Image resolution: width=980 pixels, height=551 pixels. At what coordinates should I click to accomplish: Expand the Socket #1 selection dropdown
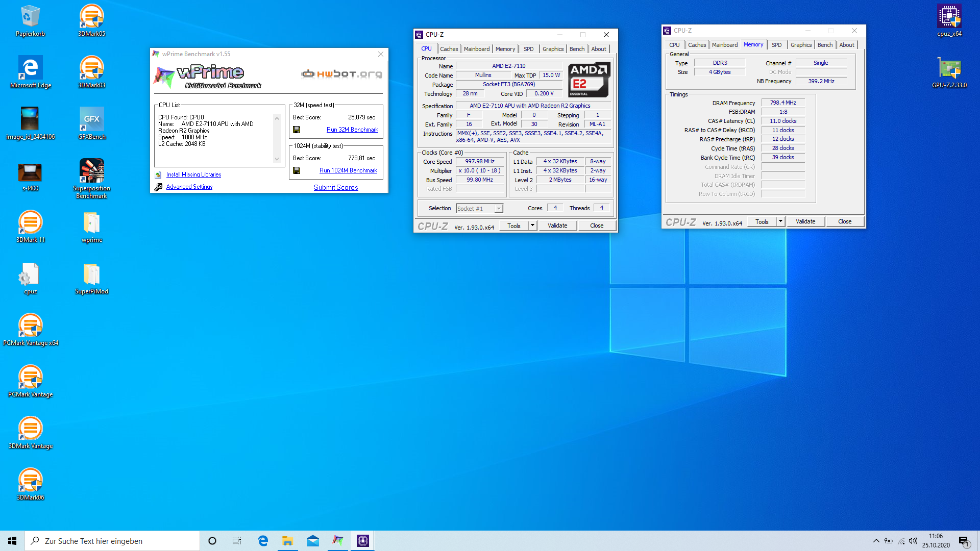499,208
